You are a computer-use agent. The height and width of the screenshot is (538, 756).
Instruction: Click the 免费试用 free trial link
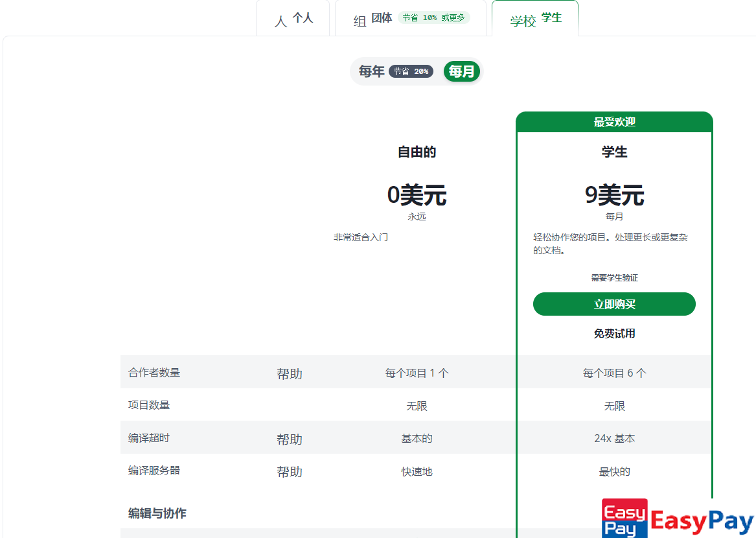click(x=614, y=334)
